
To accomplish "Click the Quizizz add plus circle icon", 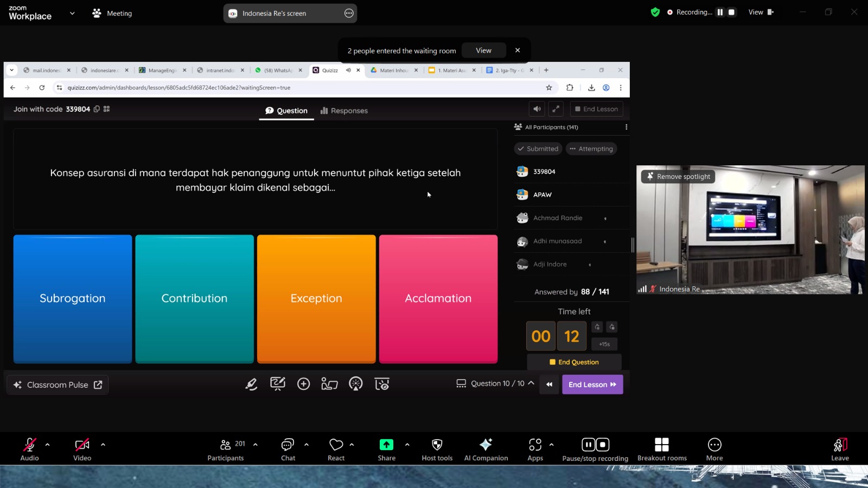I will [304, 384].
